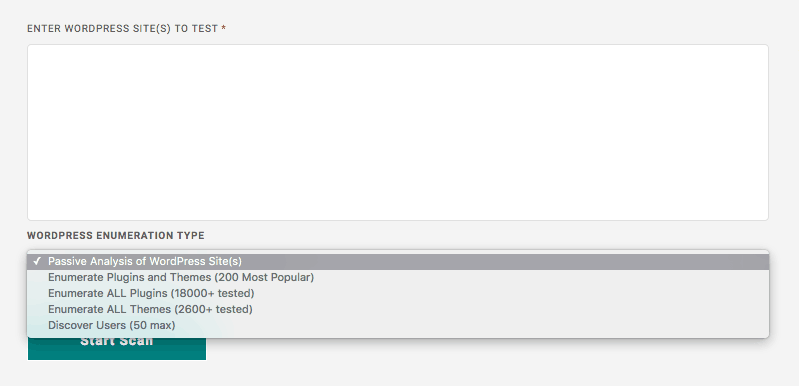Image resolution: width=799 pixels, height=386 pixels.
Task: Click the Start Scan button
Action: click(117, 348)
